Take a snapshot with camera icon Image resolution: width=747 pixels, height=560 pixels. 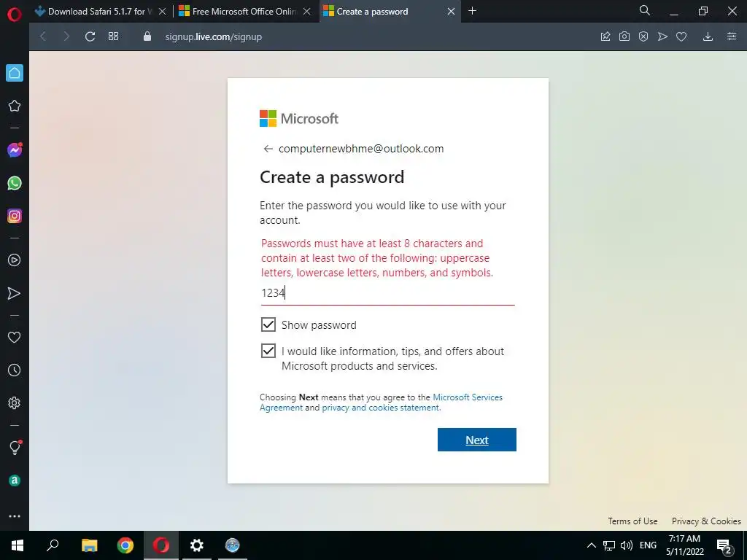624,36
